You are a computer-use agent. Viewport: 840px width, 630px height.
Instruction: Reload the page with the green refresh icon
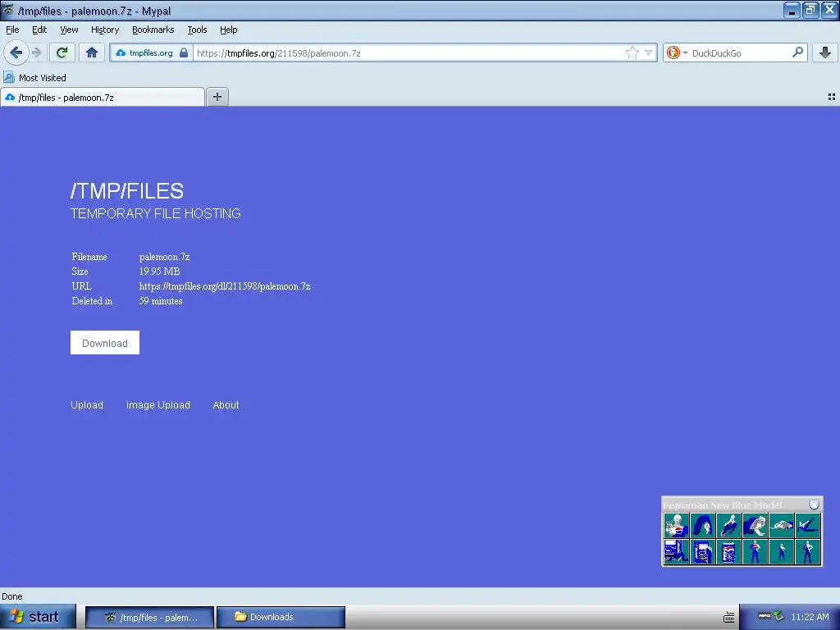[62, 52]
